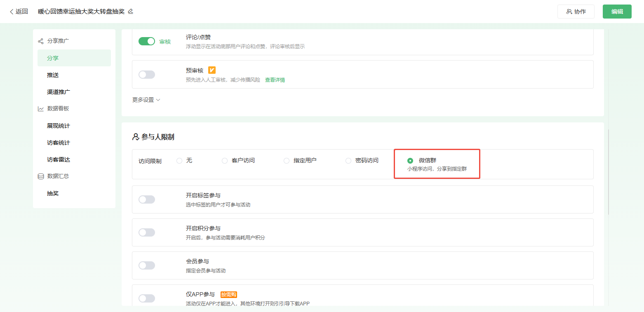Open the 查看详情 link
The width and height of the screenshot is (644, 312).
pos(275,80)
